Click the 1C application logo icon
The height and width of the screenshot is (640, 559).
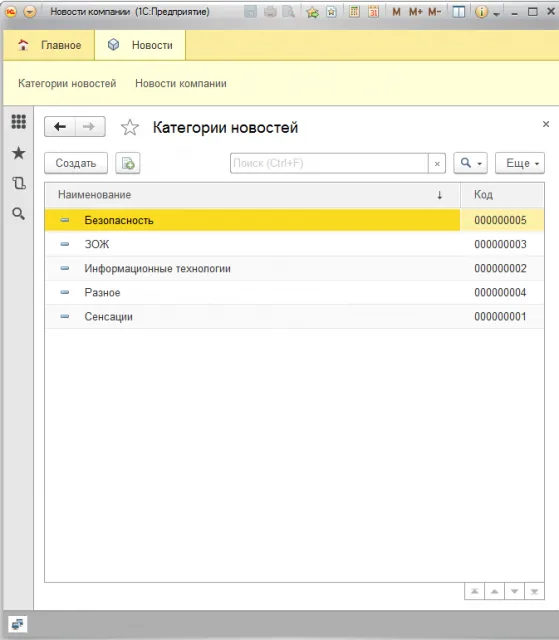11,12
